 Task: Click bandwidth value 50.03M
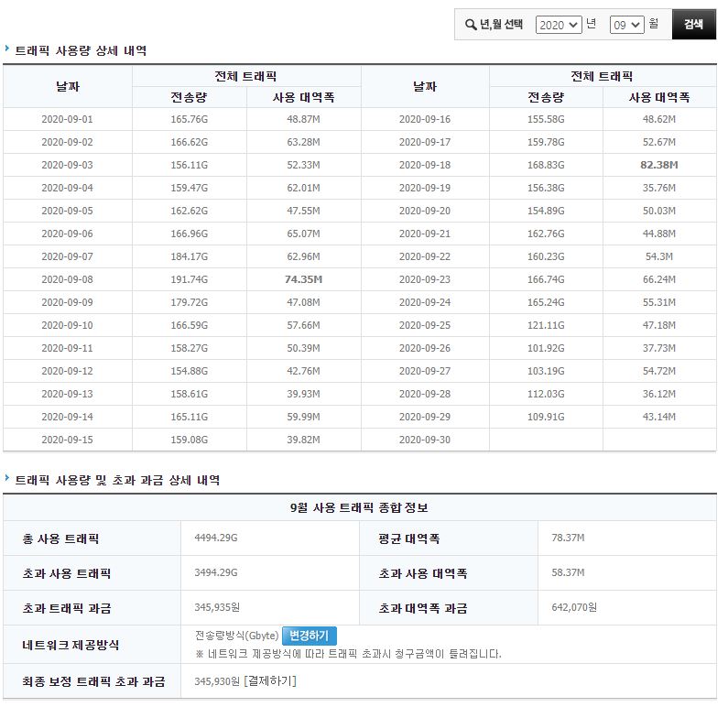659,211
